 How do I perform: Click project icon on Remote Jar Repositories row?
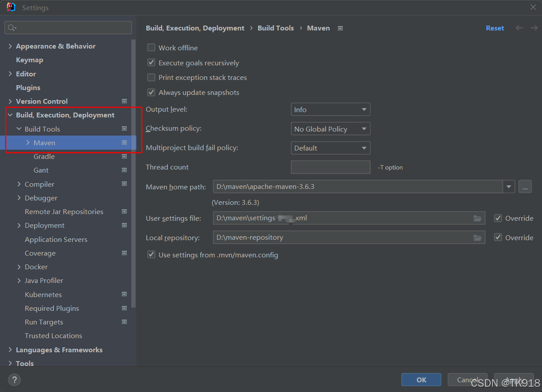124,211
